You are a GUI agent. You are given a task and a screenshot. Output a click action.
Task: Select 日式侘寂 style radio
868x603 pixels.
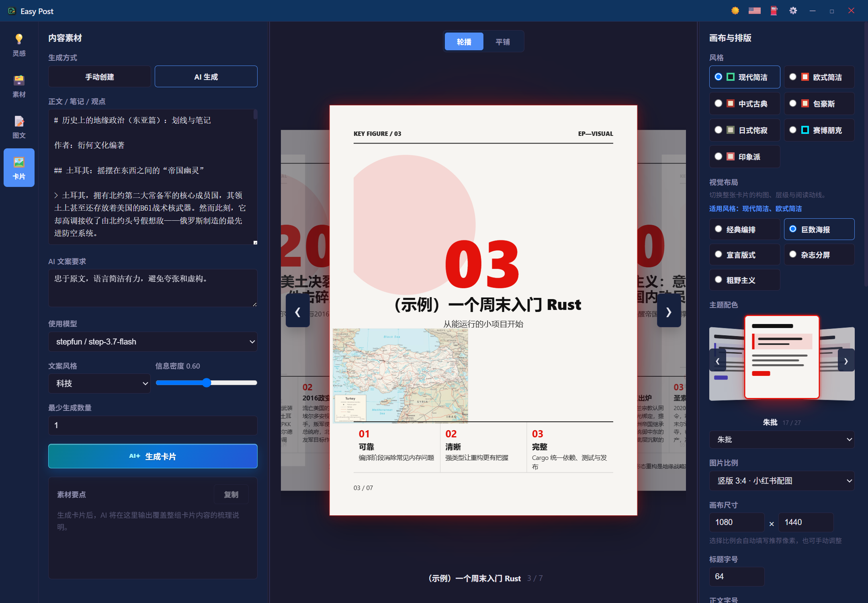point(744,130)
